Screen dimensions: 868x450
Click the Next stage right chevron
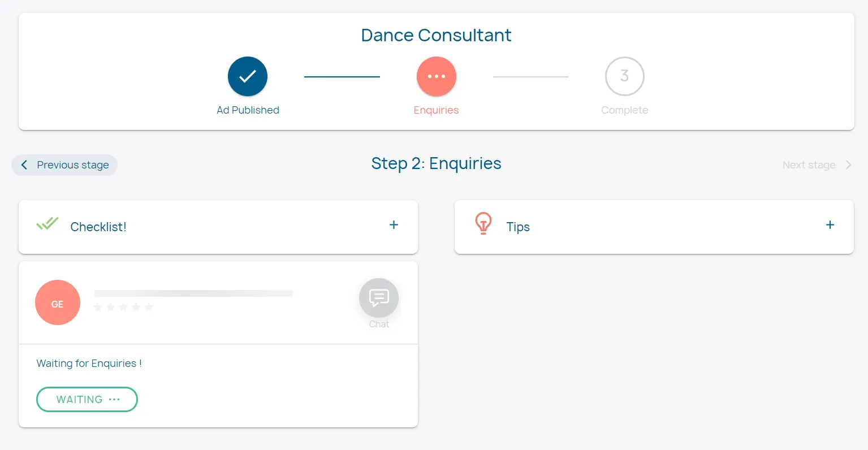[x=848, y=165]
